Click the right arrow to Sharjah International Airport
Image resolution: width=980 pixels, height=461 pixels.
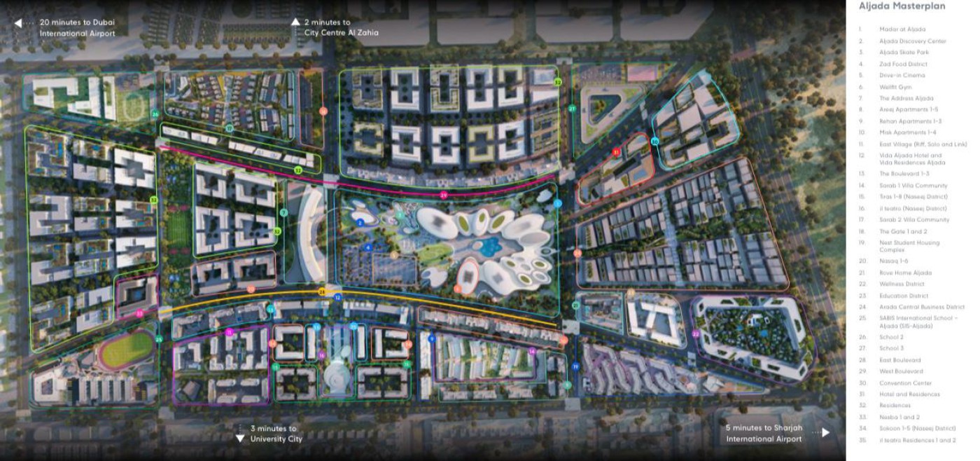pos(826,432)
